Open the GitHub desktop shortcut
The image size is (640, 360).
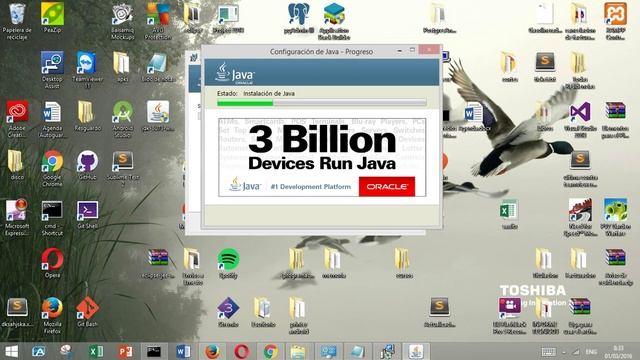[x=87, y=164]
